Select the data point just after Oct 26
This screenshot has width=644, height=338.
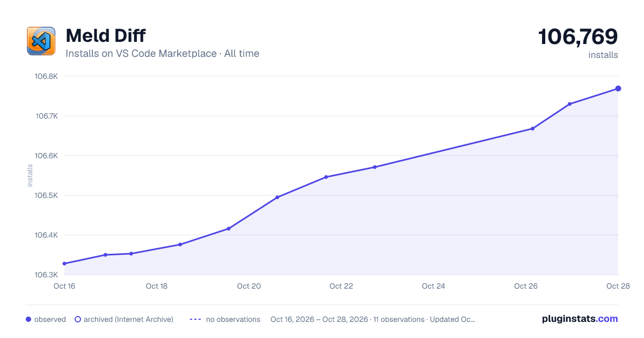pos(532,129)
